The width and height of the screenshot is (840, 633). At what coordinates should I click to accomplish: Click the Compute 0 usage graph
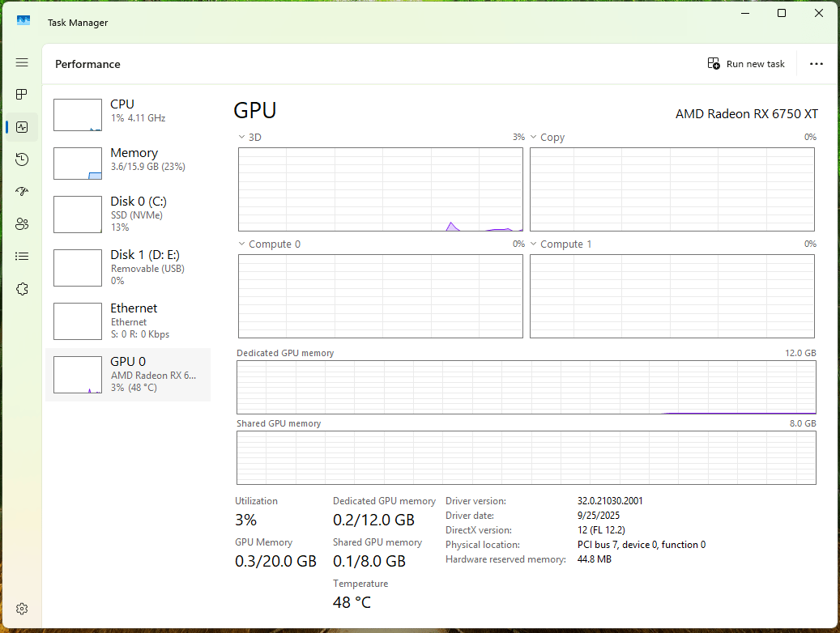(x=381, y=296)
